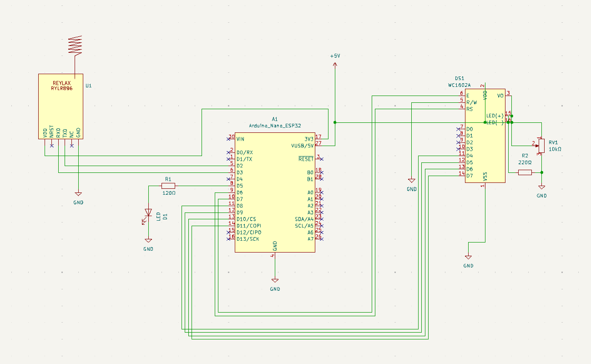Click the D0/RX pin label

[244, 152]
